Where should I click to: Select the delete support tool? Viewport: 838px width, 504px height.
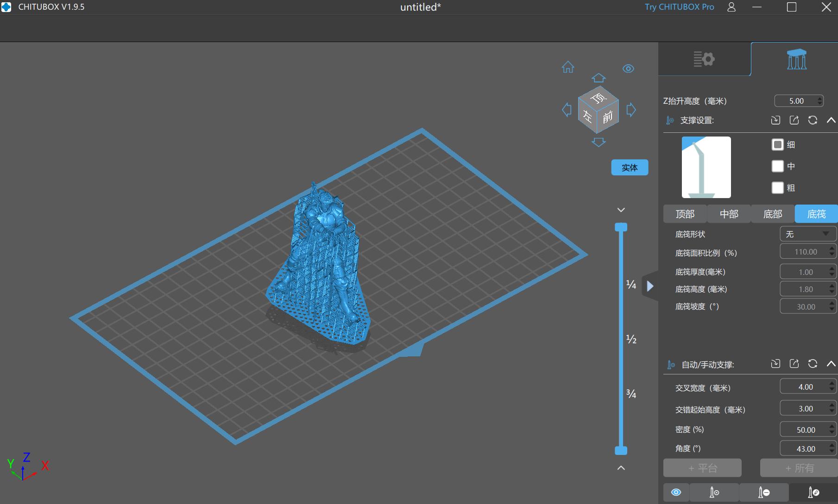point(763,492)
